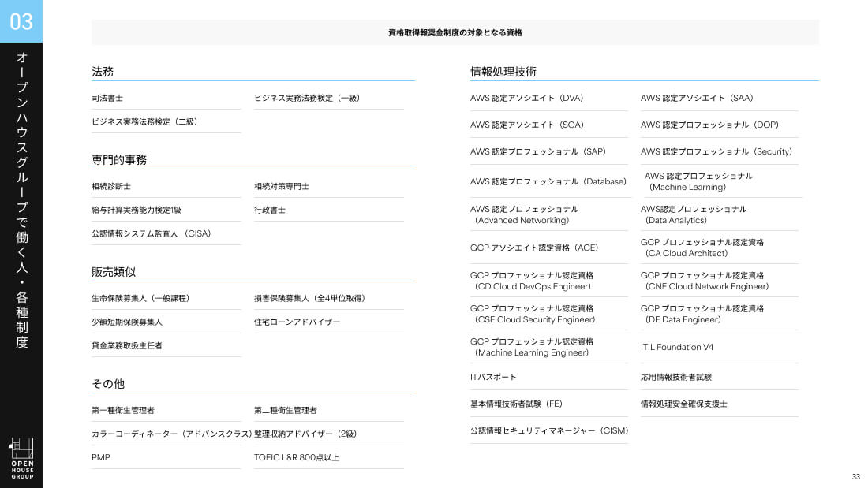Screen dimensions: 868x488
Task: Select the 販売類似 category heading
Action: click(x=114, y=272)
